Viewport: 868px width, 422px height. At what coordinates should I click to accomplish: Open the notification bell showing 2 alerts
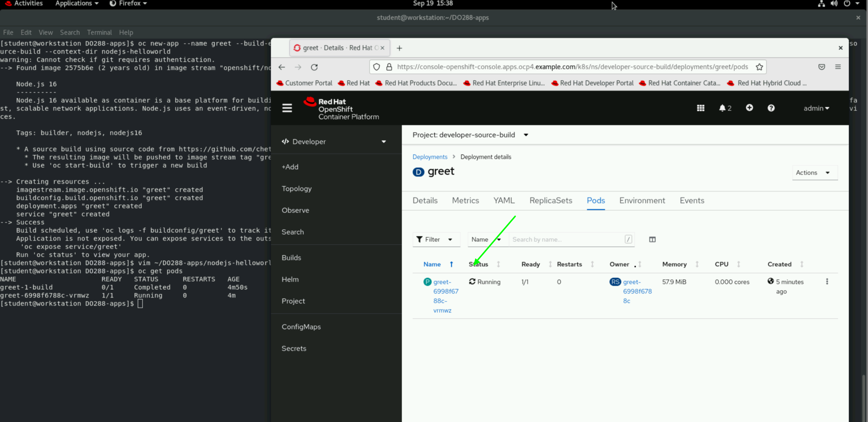click(725, 108)
